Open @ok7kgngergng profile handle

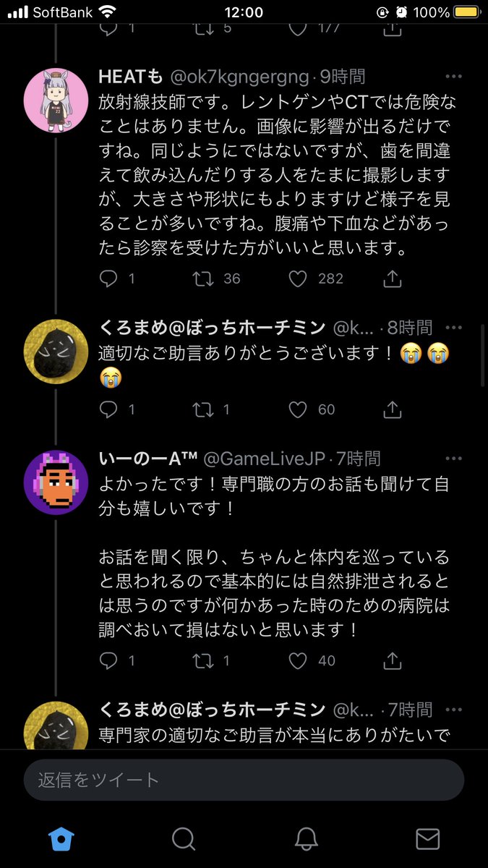[239, 77]
